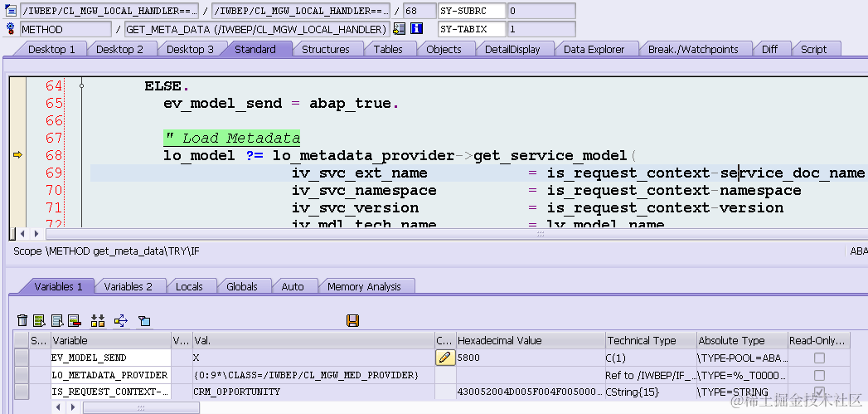
Task: Open the Tables tab
Action: click(388, 49)
